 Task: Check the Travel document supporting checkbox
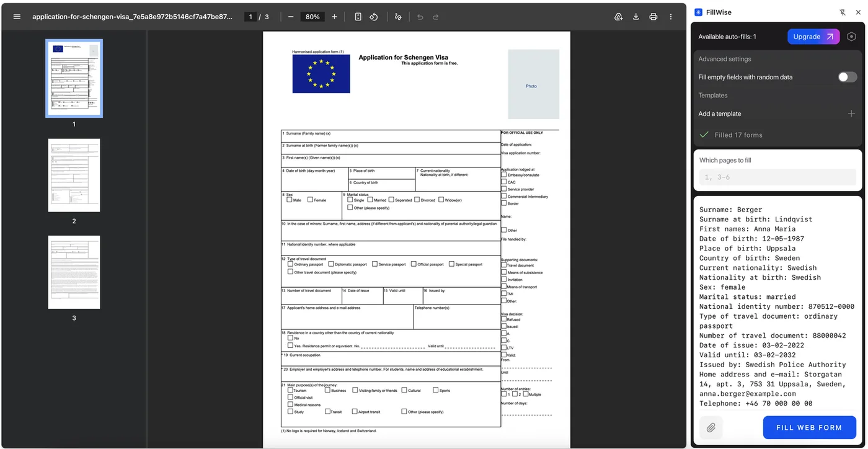tap(504, 265)
